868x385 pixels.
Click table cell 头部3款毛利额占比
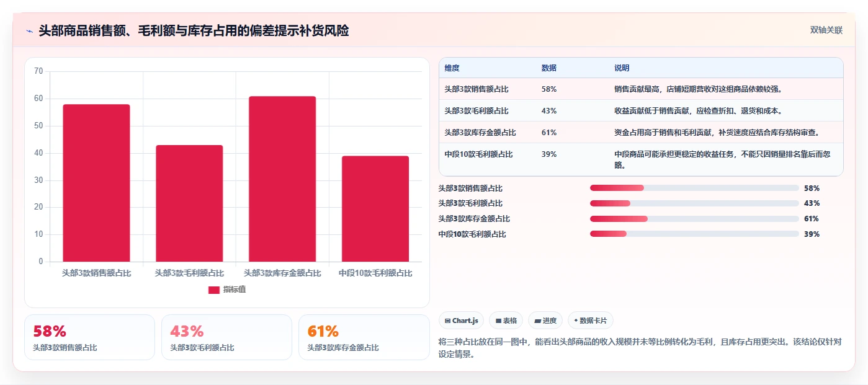477,111
